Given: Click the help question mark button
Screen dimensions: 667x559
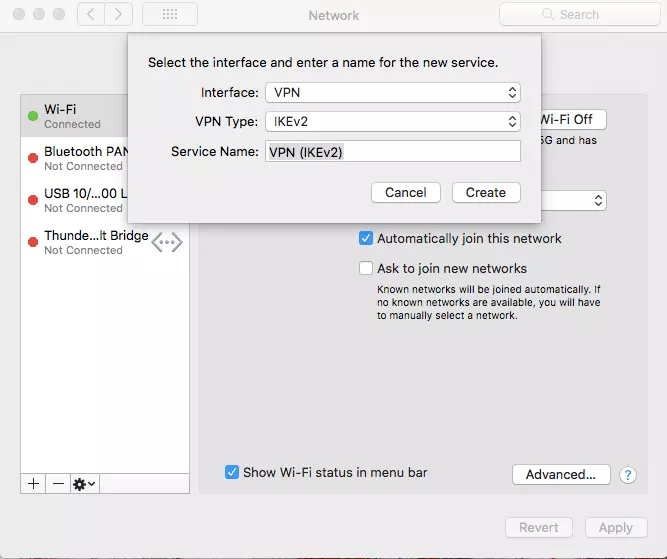Looking at the screenshot, I should [x=628, y=475].
